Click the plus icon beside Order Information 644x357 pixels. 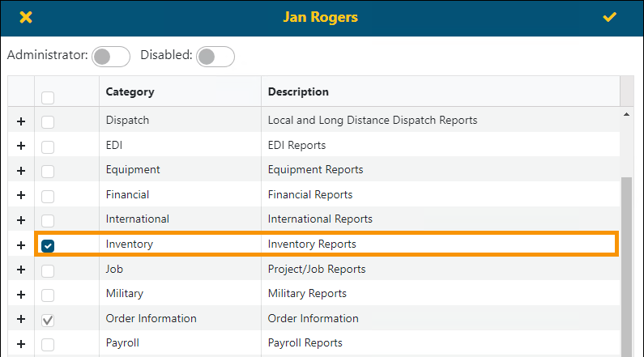[21, 319]
